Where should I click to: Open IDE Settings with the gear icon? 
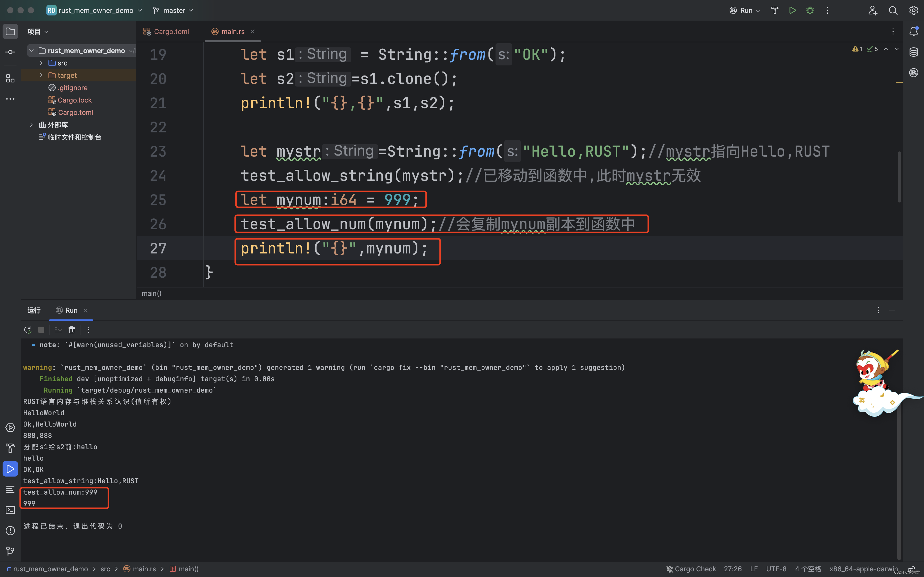click(x=914, y=10)
